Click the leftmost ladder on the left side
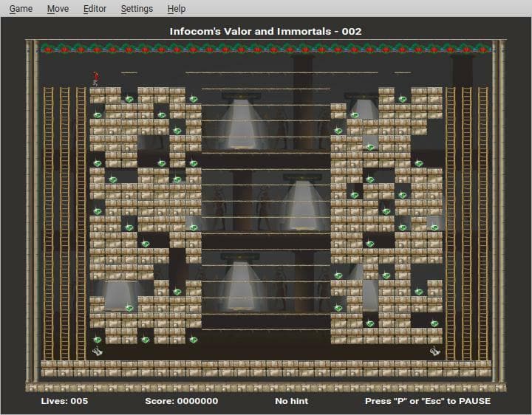Viewport: 532px width, 415px height. (49, 224)
